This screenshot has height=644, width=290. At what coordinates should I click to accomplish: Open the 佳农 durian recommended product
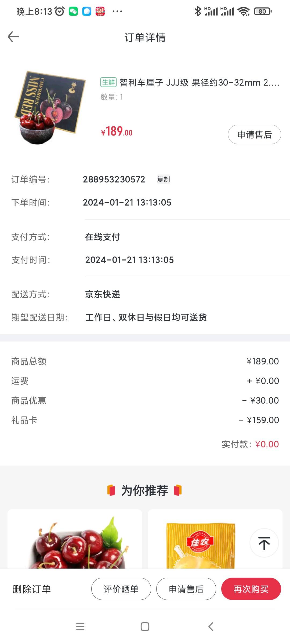click(x=215, y=539)
